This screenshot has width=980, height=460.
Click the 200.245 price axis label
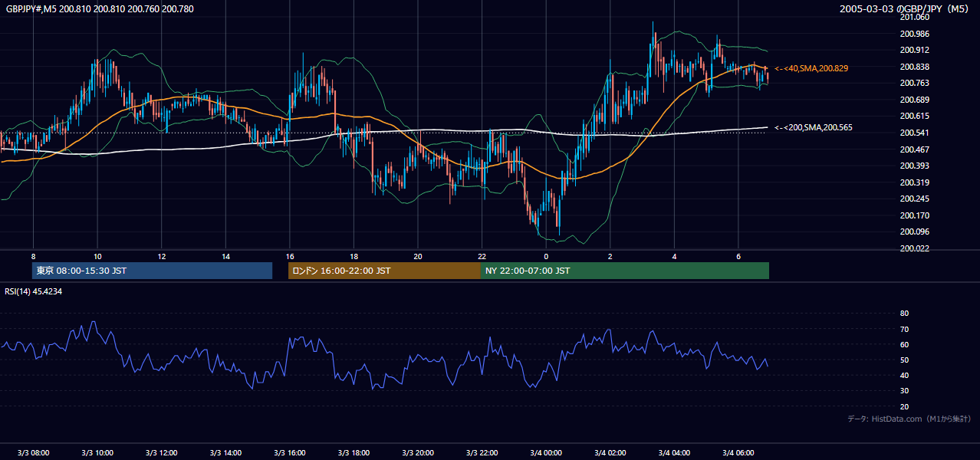pos(916,199)
